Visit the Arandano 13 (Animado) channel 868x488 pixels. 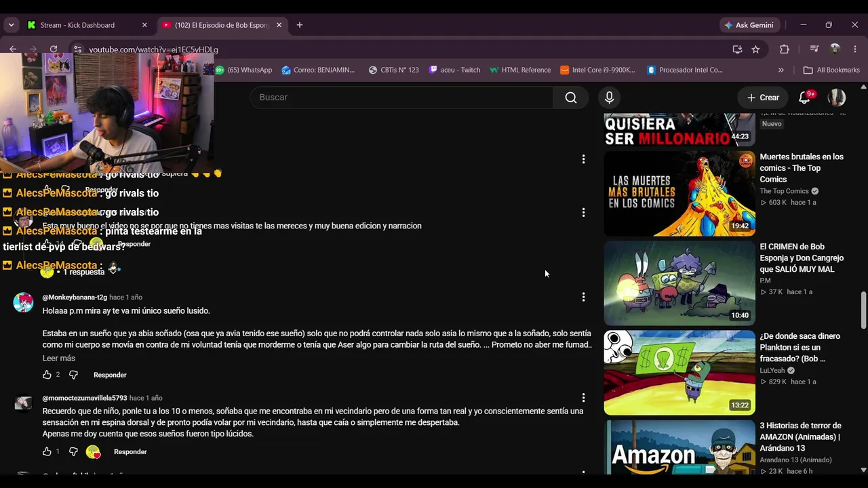tap(795, 460)
